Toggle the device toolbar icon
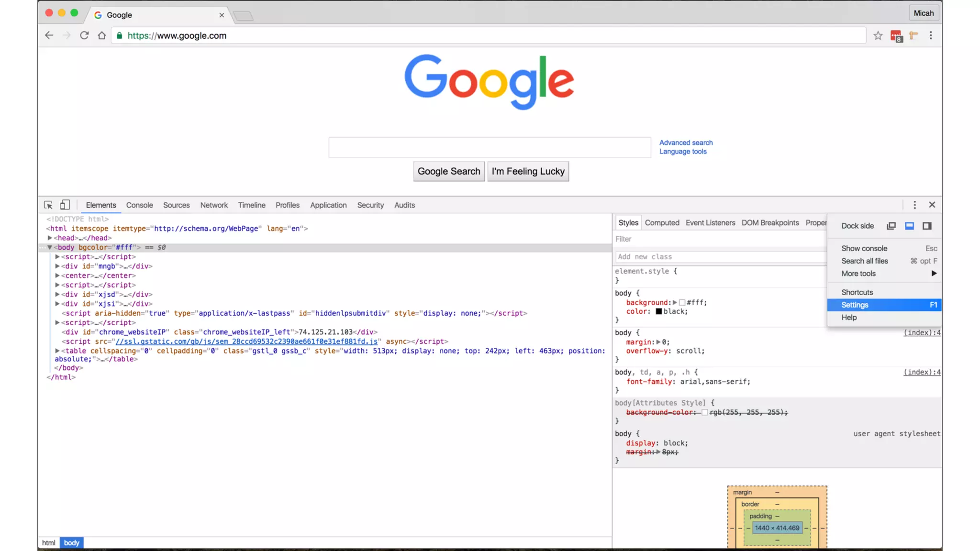The width and height of the screenshot is (980, 551). click(x=65, y=205)
